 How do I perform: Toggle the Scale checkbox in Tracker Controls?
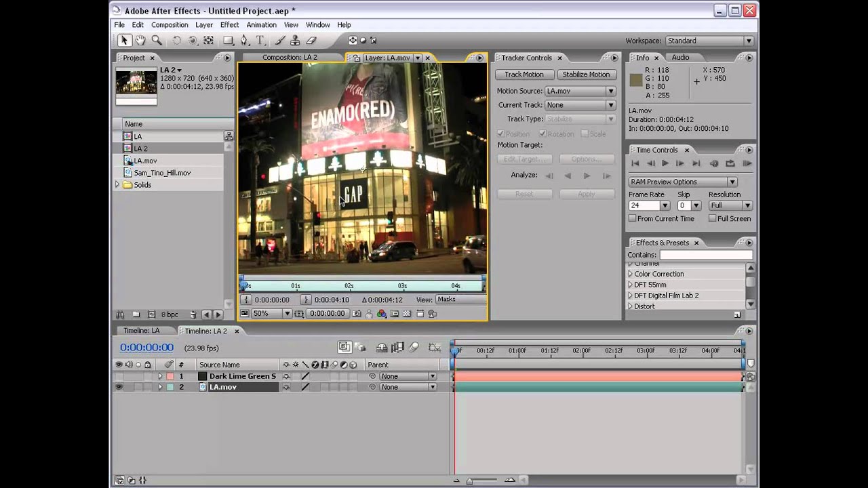tap(585, 134)
